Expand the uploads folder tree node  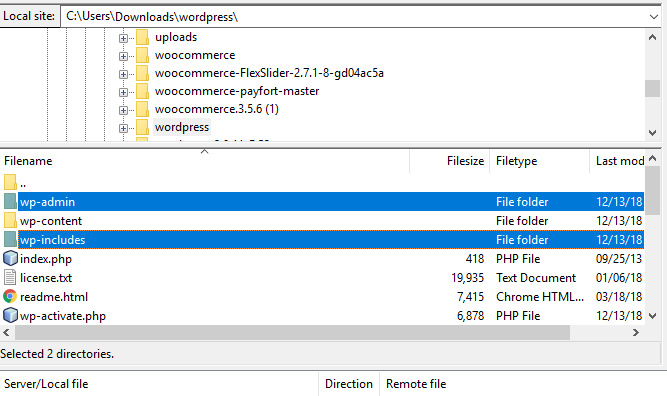point(123,38)
